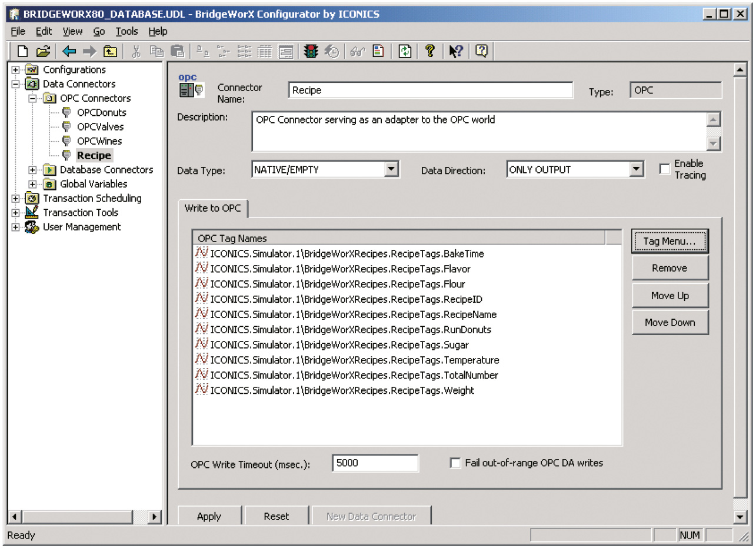The image size is (756, 549).
Task: Open the Data Type dropdown
Action: [392, 169]
